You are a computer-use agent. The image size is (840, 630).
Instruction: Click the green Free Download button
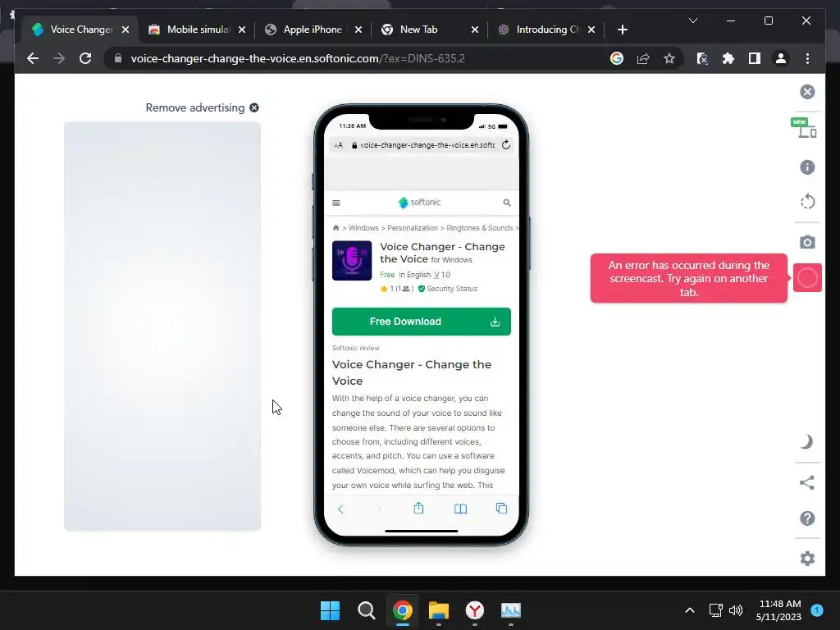tap(421, 322)
